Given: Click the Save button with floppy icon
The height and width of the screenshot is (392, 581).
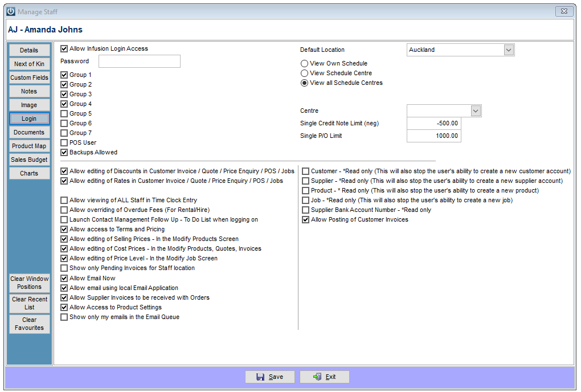Looking at the screenshot, I should pos(270,377).
